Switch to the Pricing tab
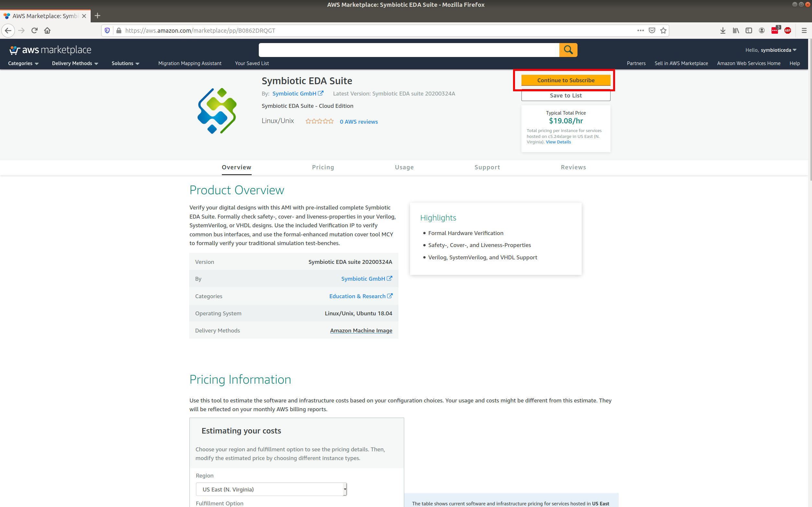812x507 pixels. tap(323, 167)
